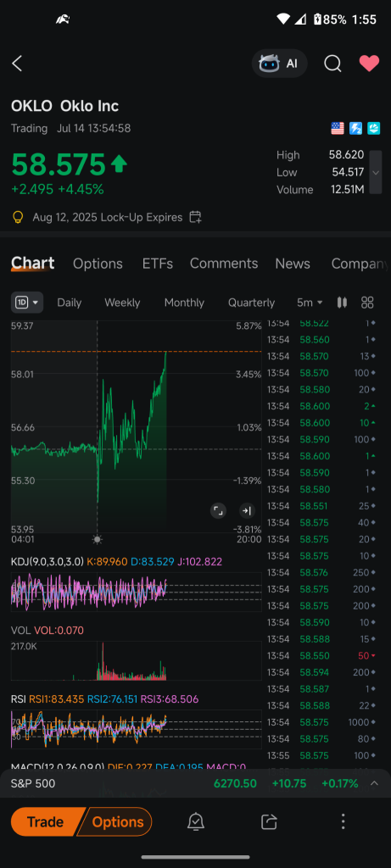
Task: Go back using the back arrow
Action: point(17,64)
